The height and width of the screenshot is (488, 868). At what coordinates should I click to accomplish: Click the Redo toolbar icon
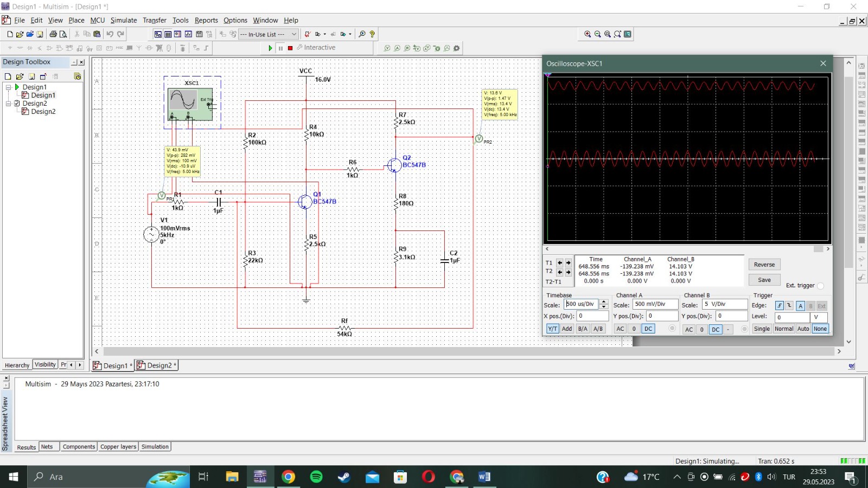pos(120,34)
